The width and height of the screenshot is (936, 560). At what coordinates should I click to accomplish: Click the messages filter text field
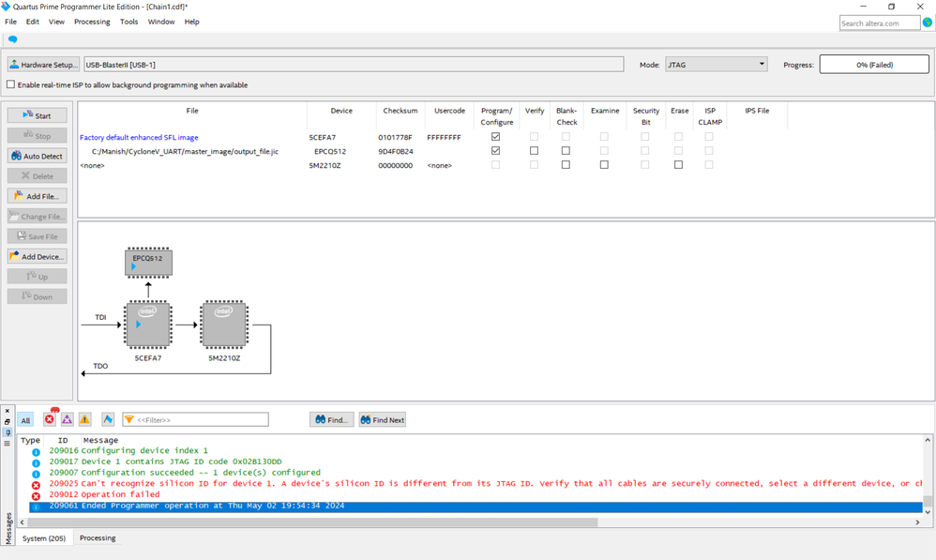201,420
